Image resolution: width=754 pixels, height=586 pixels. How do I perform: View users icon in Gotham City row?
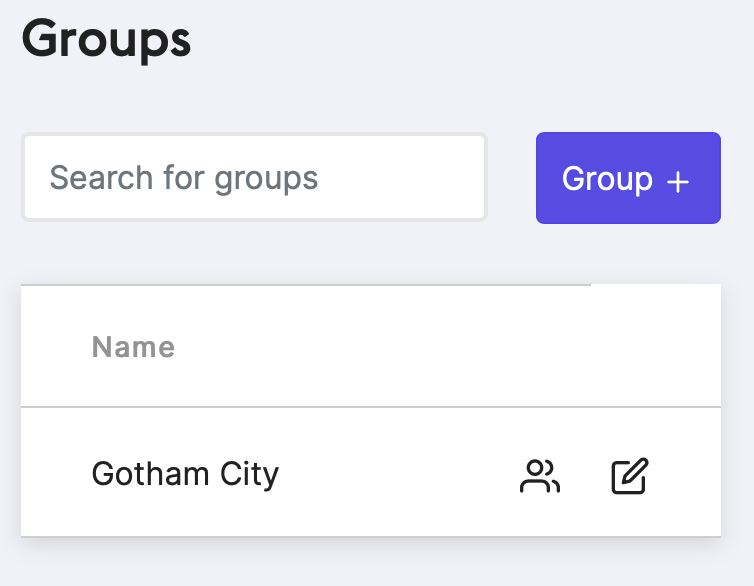point(540,476)
